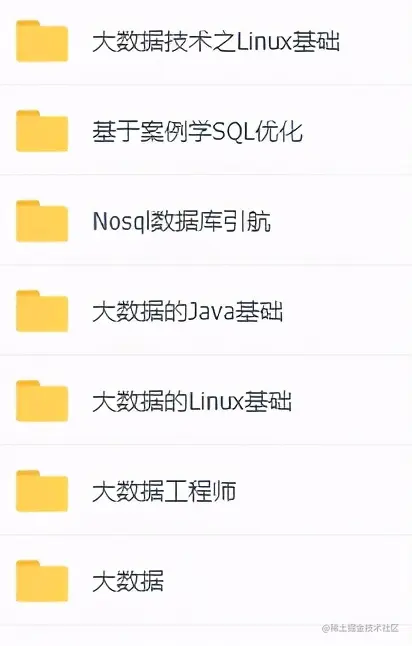Click the 大数据的Java基础 label
The width and height of the screenshot is (412, 646).
(187, 311)
